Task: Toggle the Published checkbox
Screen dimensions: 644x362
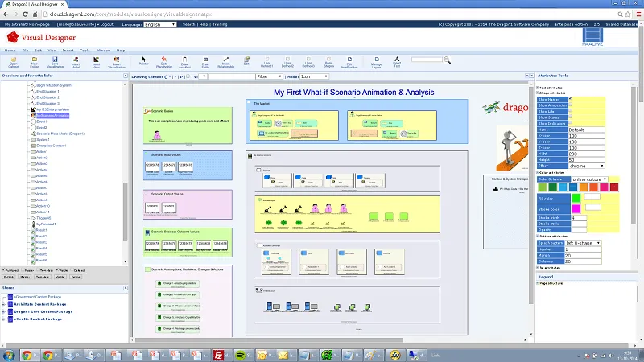Action: 2,271
